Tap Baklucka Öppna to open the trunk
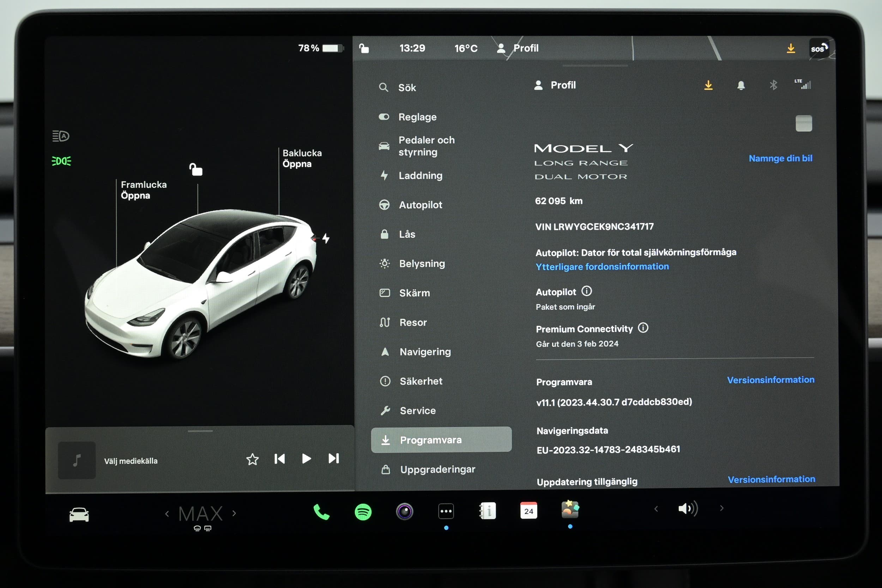882x588 pixels. [x=302, y=159]
